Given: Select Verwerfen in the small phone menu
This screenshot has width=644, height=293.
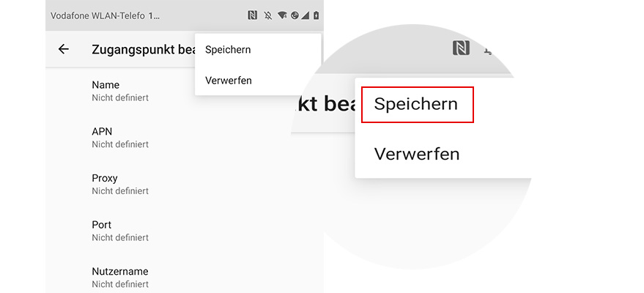Looking at the screenshot, I should [229, 81].
